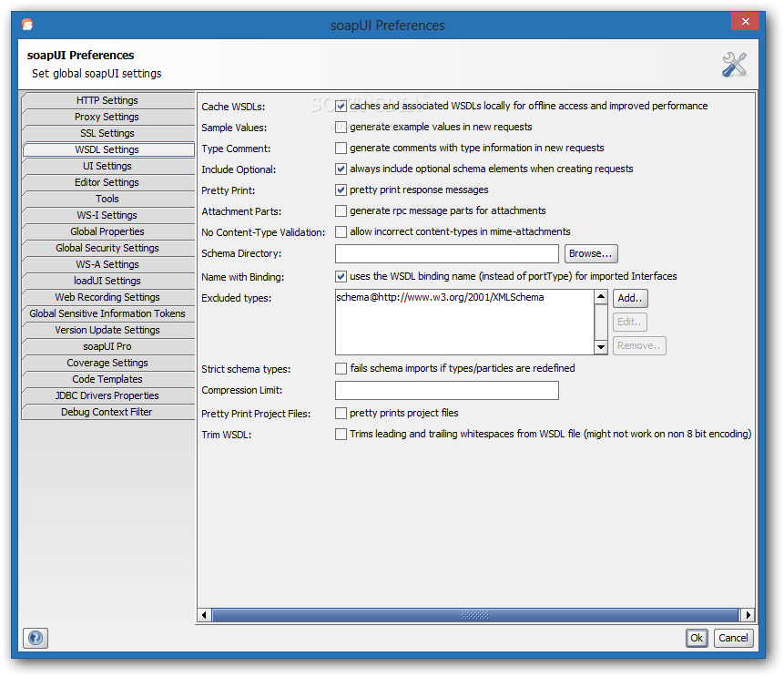Enable Type Comment checkbox
This screenshot has height=677, width=784.
tap(341, 149)
